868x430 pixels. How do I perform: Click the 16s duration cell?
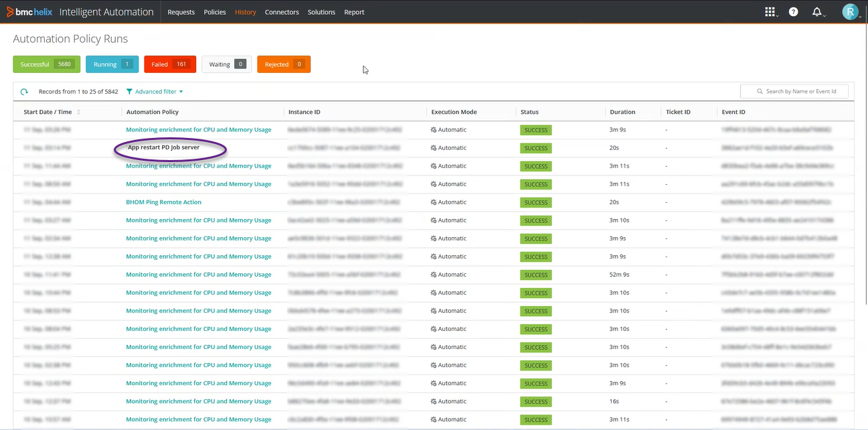coord(614,401)
